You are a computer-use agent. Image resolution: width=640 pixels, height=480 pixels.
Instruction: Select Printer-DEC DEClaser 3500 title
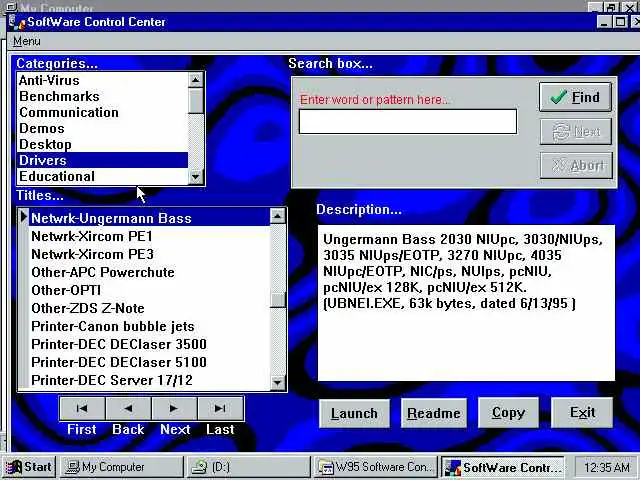click(x=150, y=344)
